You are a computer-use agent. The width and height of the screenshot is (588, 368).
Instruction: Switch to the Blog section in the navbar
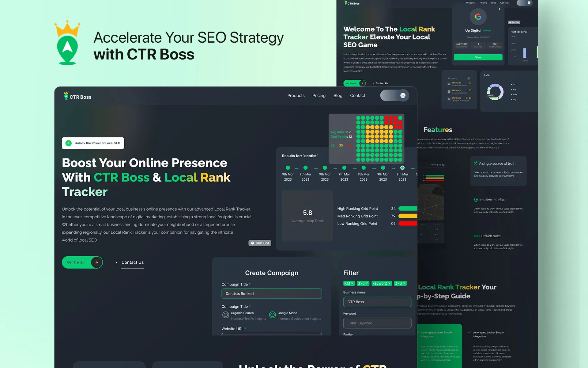338,95
